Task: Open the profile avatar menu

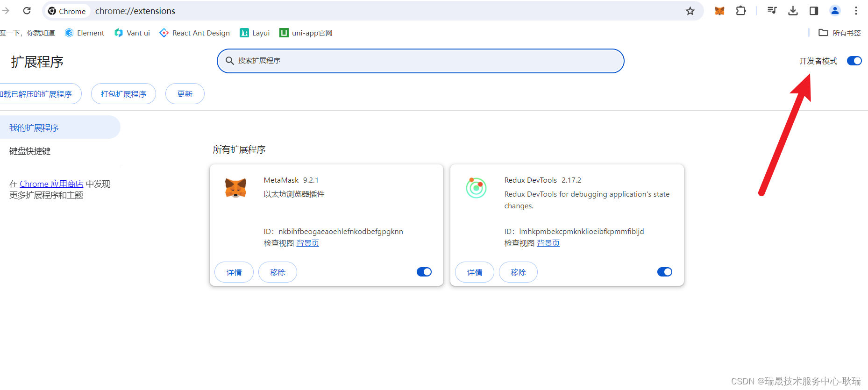Action: (835, 11)
